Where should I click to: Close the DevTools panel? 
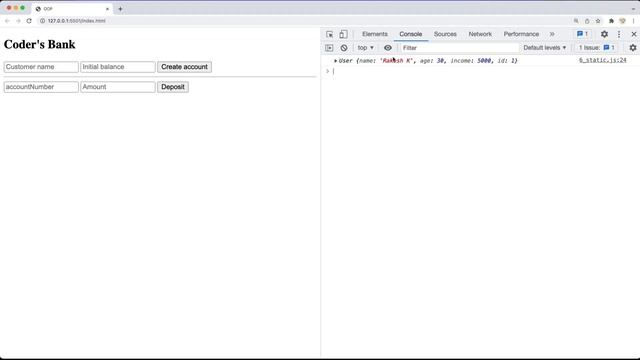pos(633,34)
